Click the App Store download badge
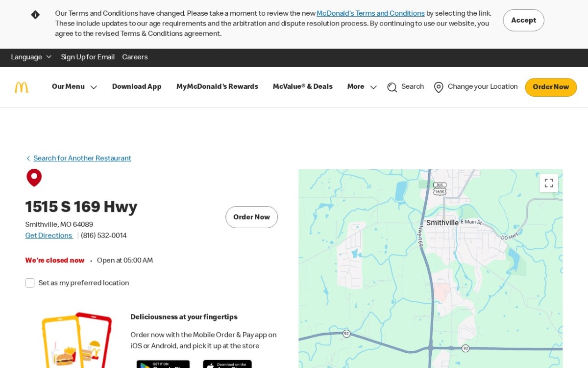Screen dimensions: 588x368 (x=227, y=364)
